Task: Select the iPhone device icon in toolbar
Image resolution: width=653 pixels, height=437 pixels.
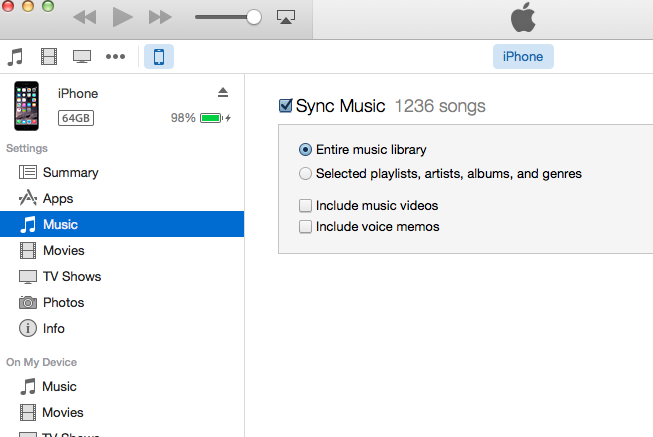Action: pos(159,57)
